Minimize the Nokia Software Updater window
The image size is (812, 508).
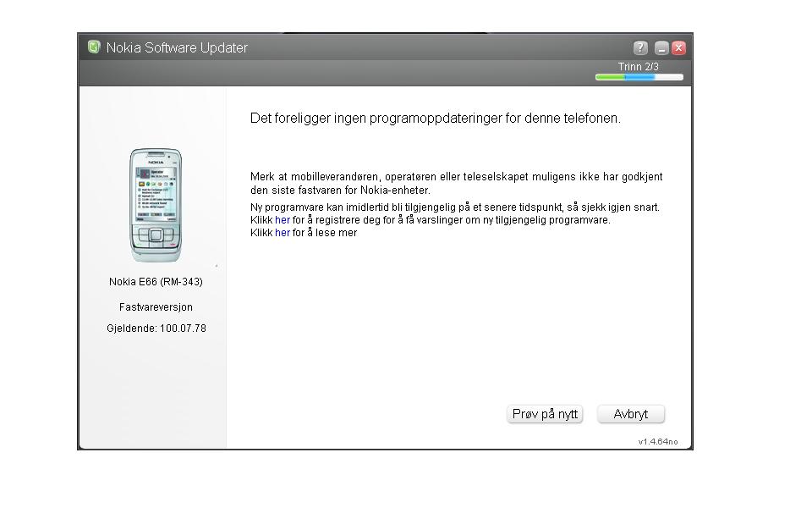pos(661,48)
